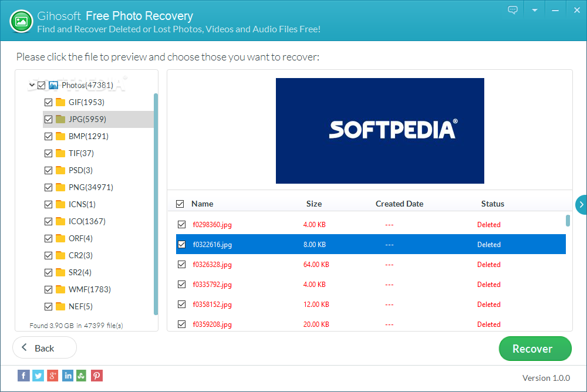Viewport: 587px width, 392px height.
Task: Click the TIF folder icon
Action: [x=60, y=153]
